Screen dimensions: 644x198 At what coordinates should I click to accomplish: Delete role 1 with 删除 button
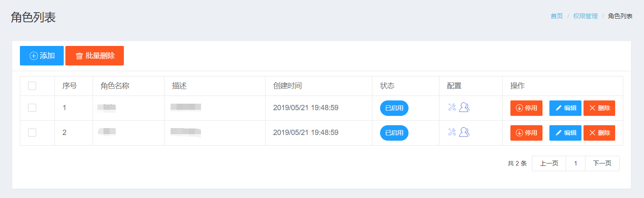point(599,108)
